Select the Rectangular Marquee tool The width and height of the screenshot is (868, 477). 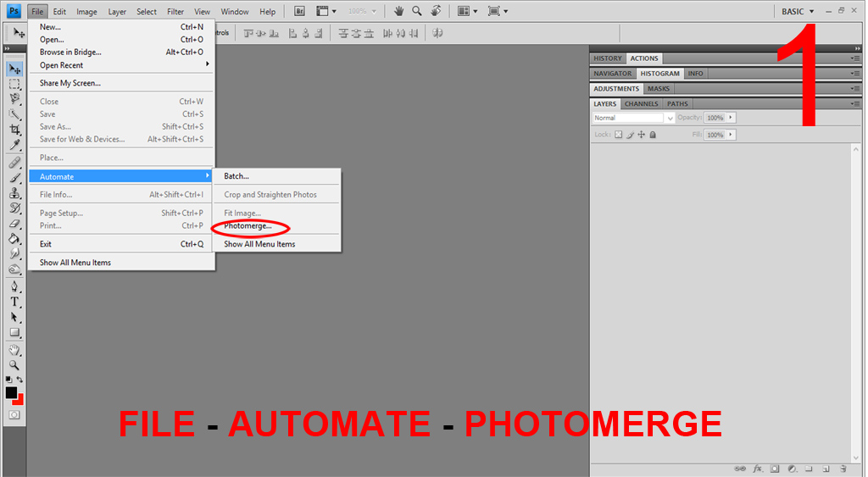point(14,84)
